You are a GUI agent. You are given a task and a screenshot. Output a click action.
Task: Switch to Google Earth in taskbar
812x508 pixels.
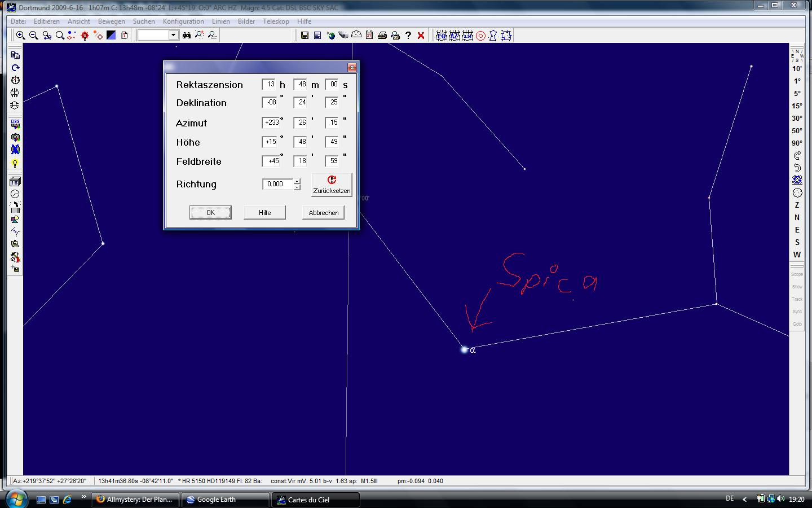[x=226, y=500]
